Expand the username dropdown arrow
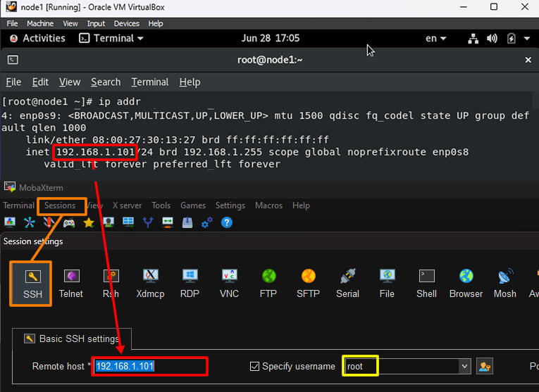The image size is (539, 392). pos(464,366)
